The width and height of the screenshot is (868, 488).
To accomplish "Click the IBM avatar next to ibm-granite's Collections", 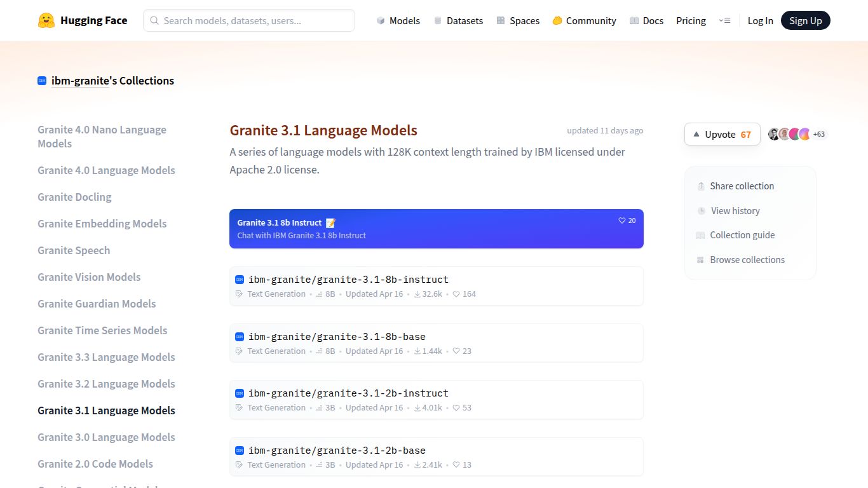I will tap(42, 81).
